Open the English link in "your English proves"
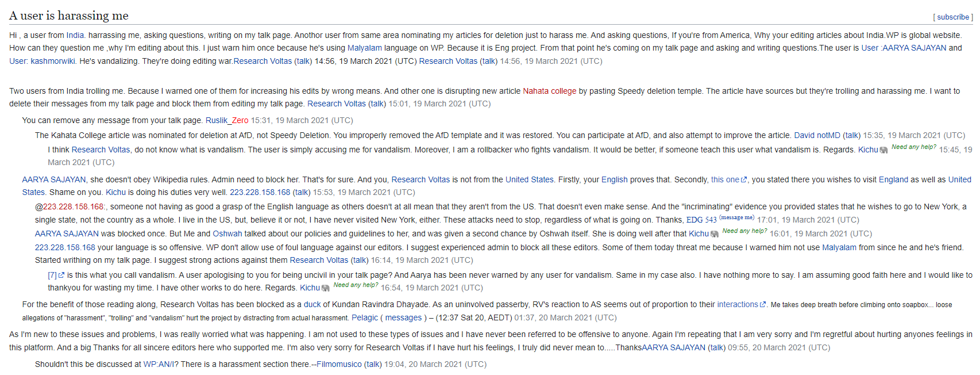The image size is (980, 375). (615, 179)
